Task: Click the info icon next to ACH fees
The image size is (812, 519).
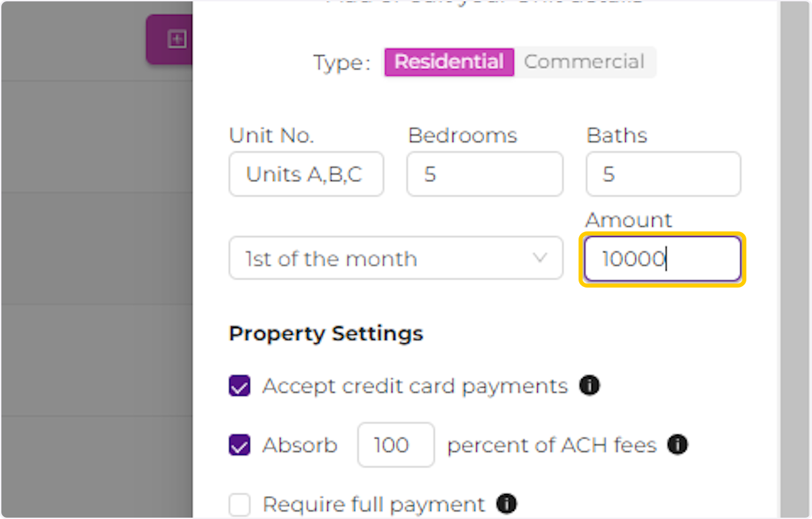Action: [x=677, y=445]
